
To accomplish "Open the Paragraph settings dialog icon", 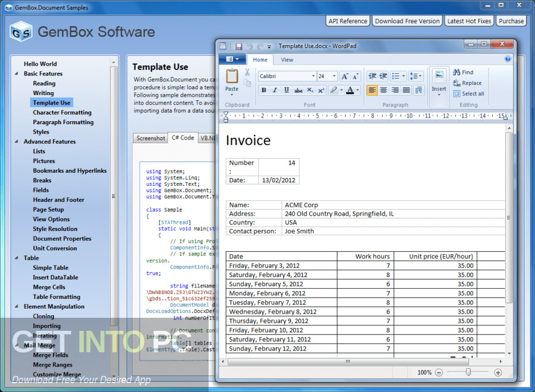I will pyautogui.click(x=418, y=90).
